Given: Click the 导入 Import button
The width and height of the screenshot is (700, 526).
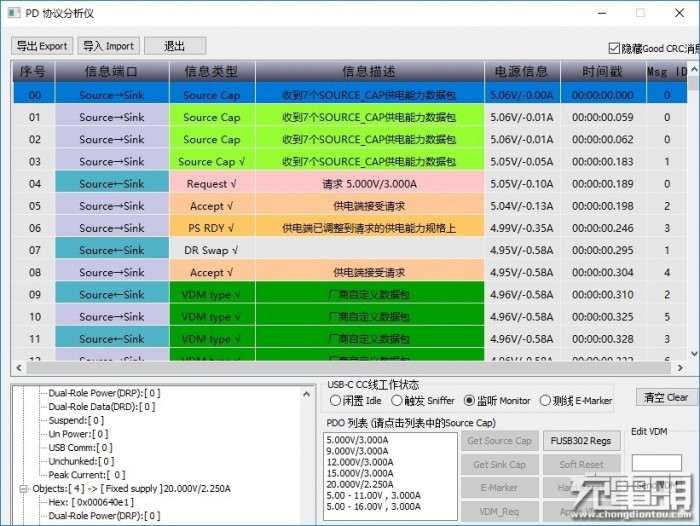Looking at the screenshot, I should 108,46.
